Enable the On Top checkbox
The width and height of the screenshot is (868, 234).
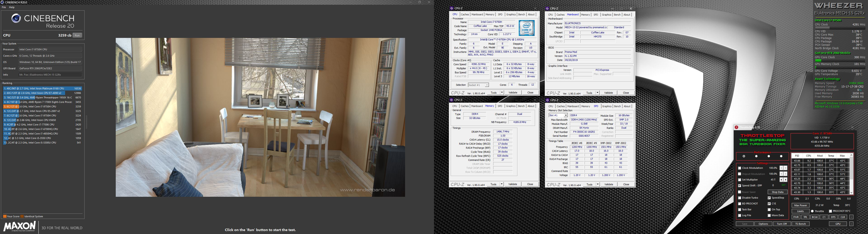click(769, 209)
